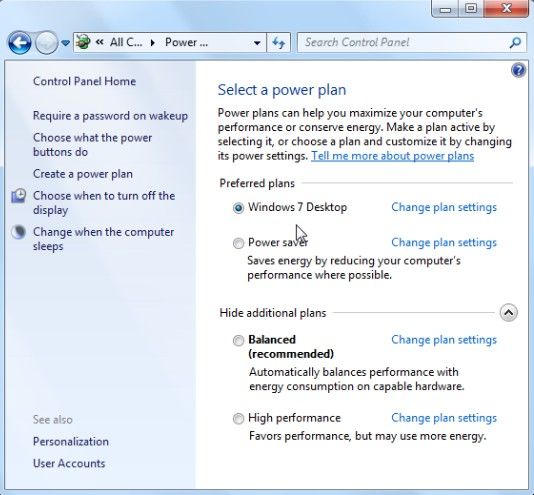This screenshot has width=534, height=495.
Task: Click the display clock icon in sidebar
Action: click(x=18, y=196)
